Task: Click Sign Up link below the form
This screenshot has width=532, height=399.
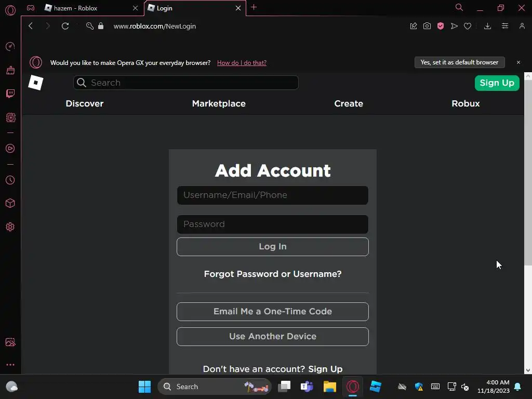Action: click(325, 369)
